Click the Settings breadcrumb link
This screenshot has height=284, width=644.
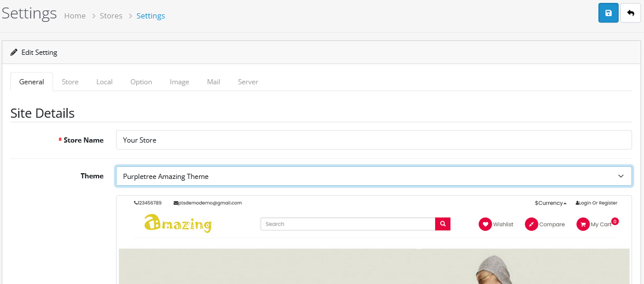[x=151, y=16]
